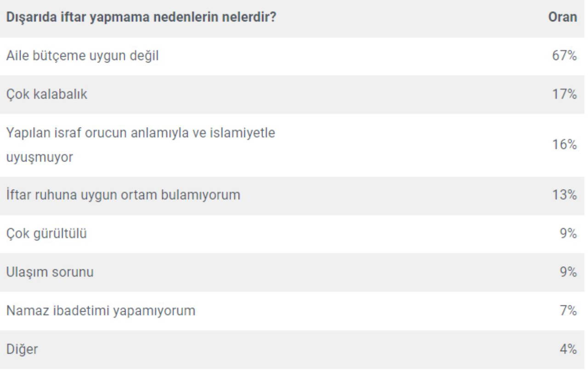Click the 'Oran' column header

tap(562, 17)
